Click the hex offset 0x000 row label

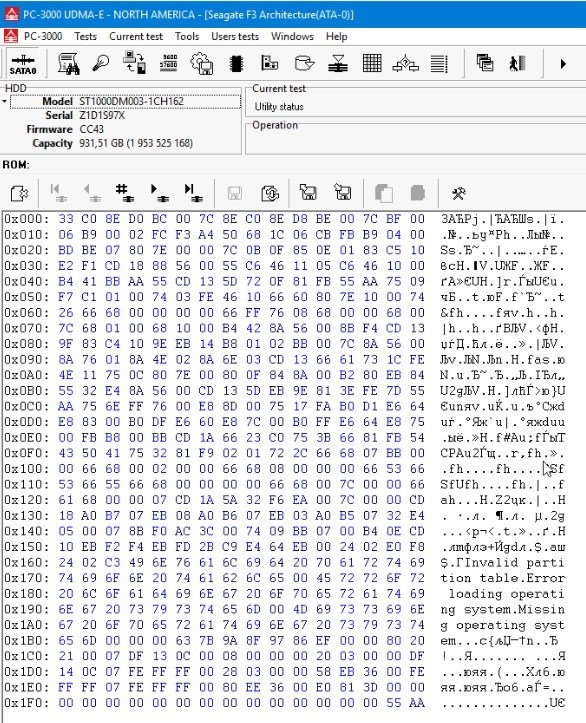[27, 219]
